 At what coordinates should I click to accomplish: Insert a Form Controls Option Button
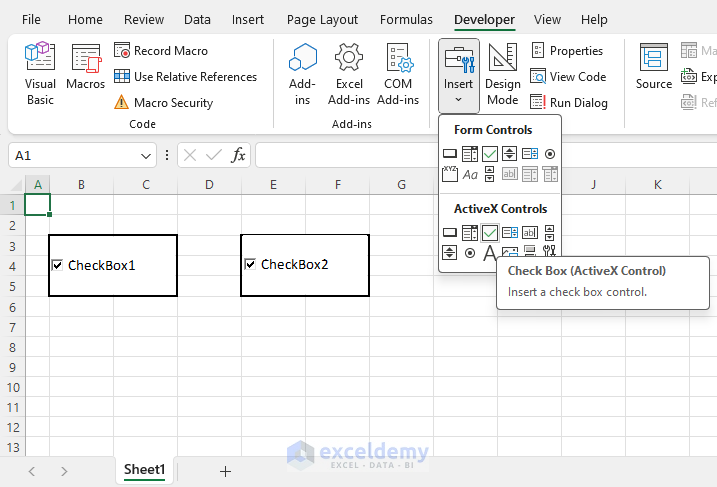[x=550, y=154]
